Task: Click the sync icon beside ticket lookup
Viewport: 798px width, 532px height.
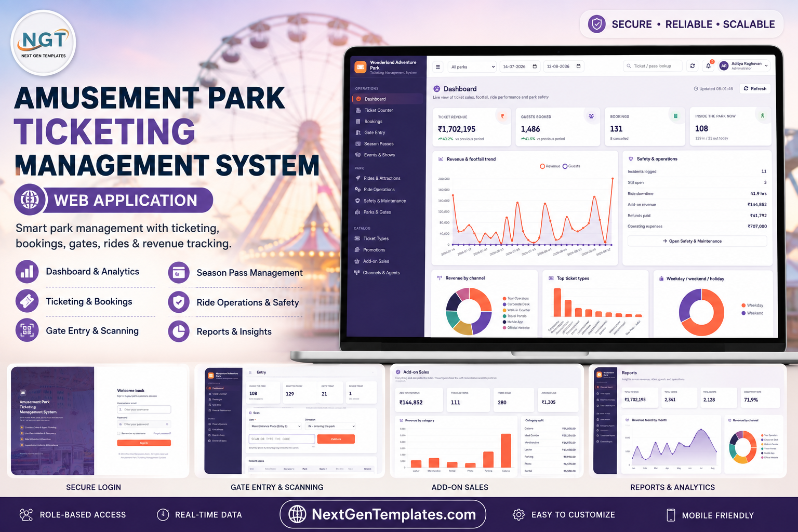Action: coord(692,66)
